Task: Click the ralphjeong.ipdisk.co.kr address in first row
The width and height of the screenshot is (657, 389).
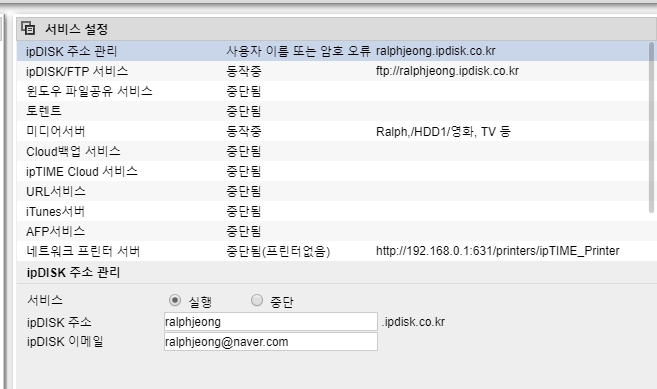Action: pyautogui.click(x=436, y=51)
